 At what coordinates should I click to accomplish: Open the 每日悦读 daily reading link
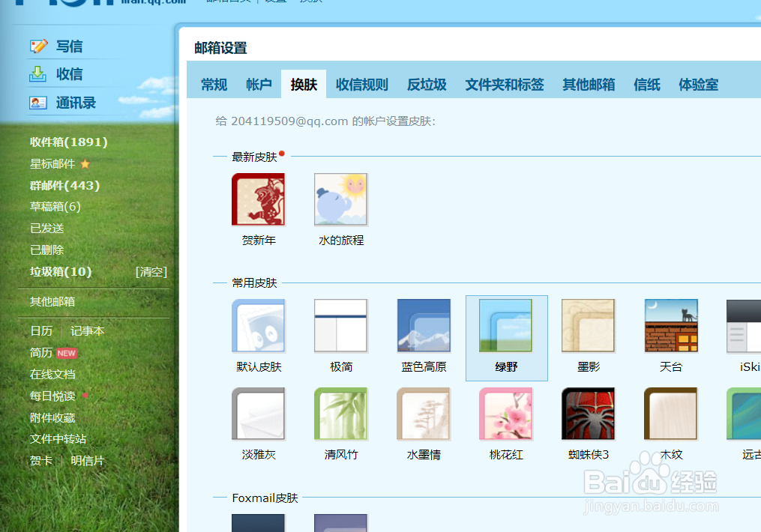click(52, 396)
